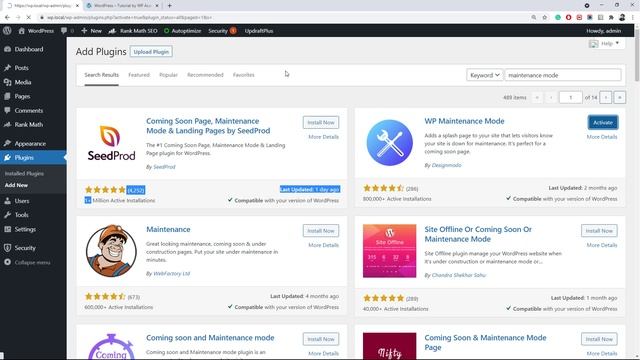Open SeedProd plugin title link
640x360 pixels.
(208, 126)
